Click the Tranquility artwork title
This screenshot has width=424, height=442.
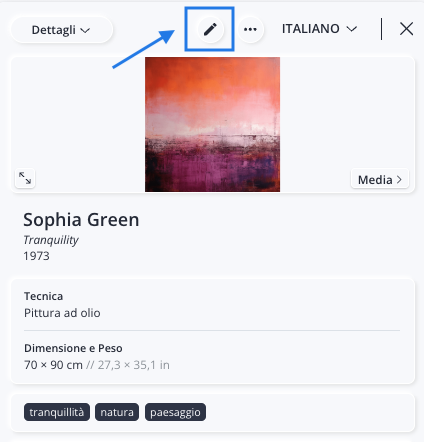(51, 240)
